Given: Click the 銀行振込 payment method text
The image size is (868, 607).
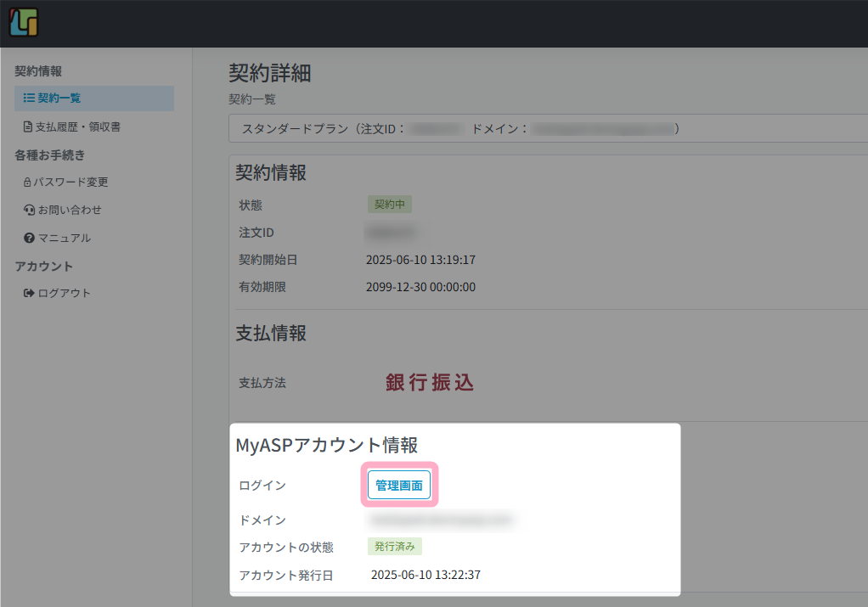Looking at the screenshot, I should [429, 383].
